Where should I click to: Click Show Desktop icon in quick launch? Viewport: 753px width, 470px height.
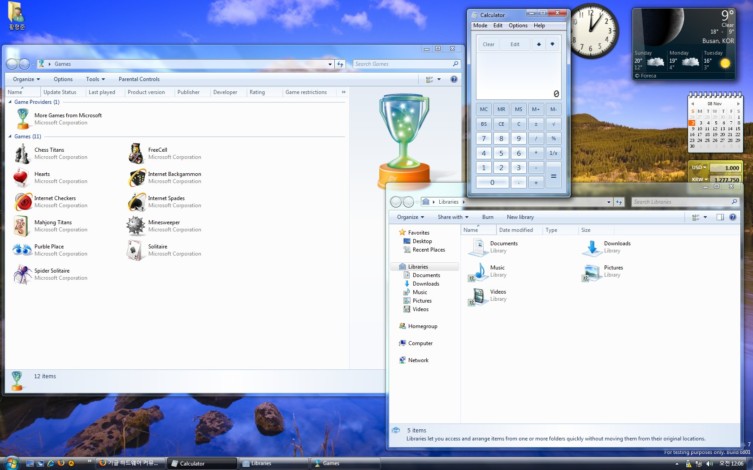[30, 463]
